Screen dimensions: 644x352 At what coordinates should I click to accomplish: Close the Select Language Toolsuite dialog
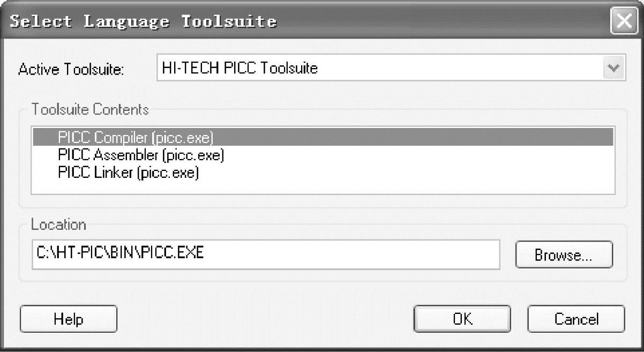tap(624, 22)
